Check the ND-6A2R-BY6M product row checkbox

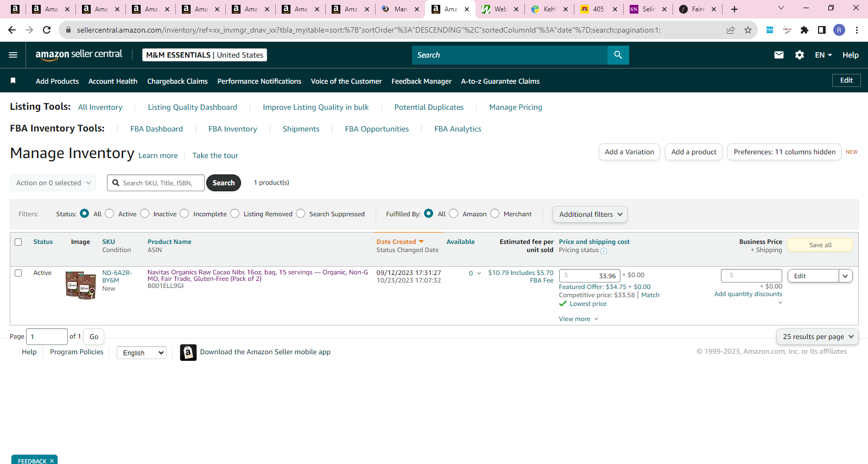[x=18, y=273]
